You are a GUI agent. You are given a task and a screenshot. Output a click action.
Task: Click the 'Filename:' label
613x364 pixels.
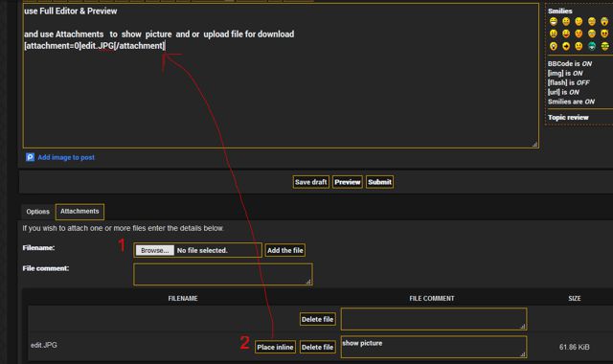[x=38, y=247]
